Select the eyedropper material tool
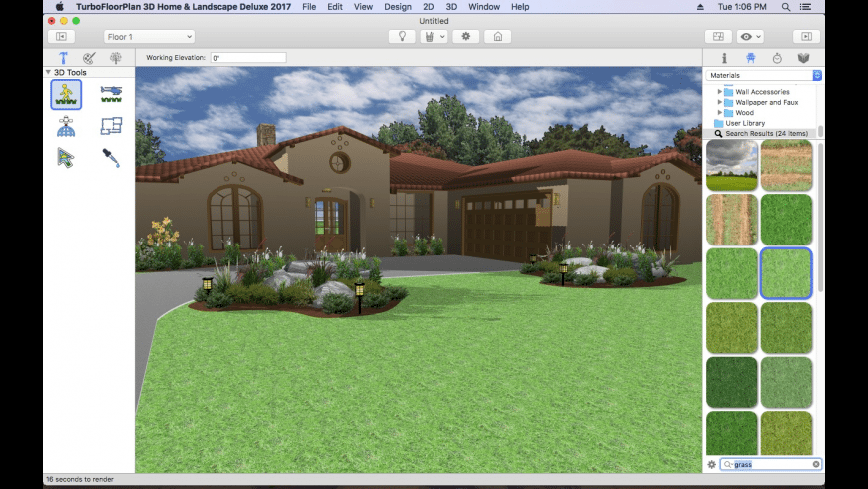 pyautogui.click(x=110, y=158)
